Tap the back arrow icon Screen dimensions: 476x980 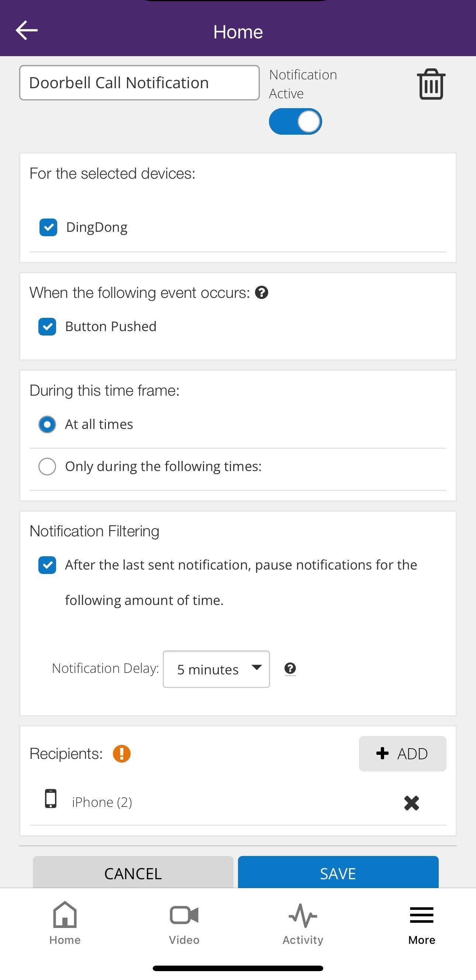(x=27, y=30)
